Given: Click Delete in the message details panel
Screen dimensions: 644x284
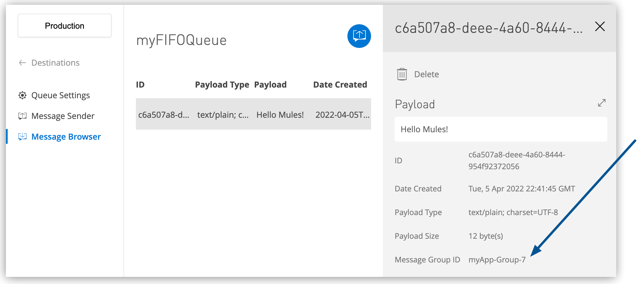Looking at the screenshot, I should [x=427, y=74].
